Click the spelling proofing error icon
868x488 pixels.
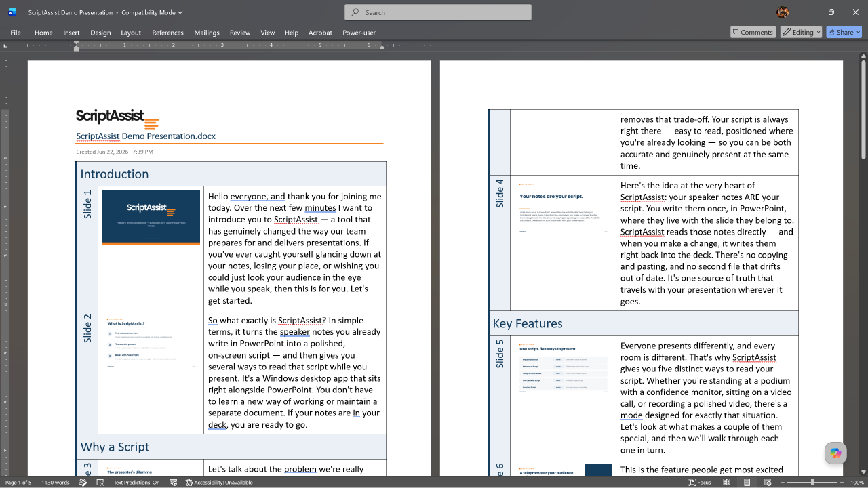coord(100,483)
